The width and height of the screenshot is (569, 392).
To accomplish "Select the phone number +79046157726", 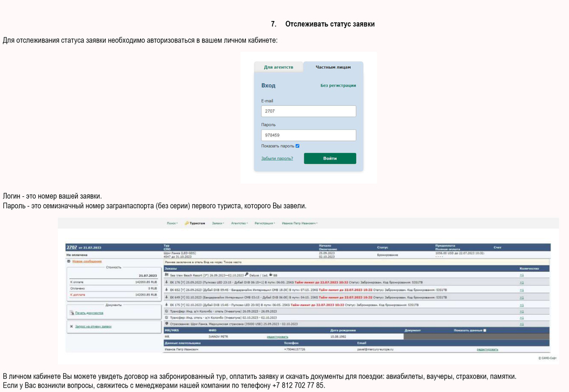I will 294,349.
